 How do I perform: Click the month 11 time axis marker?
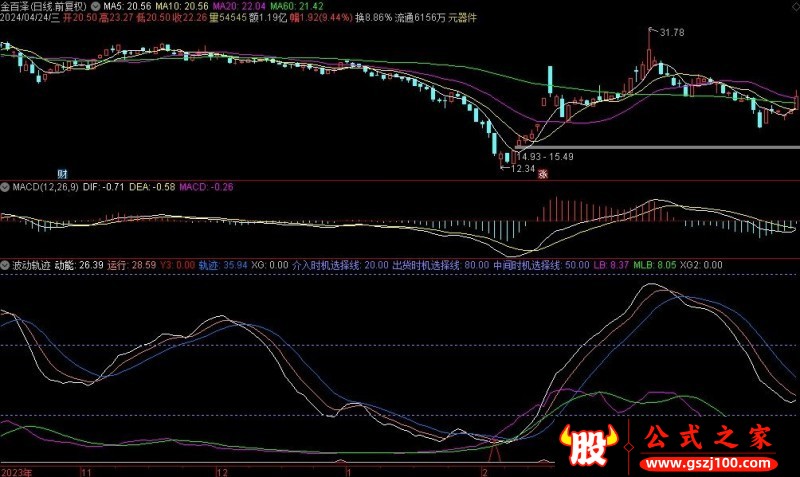pyautogui.click(x=86, y=472)
